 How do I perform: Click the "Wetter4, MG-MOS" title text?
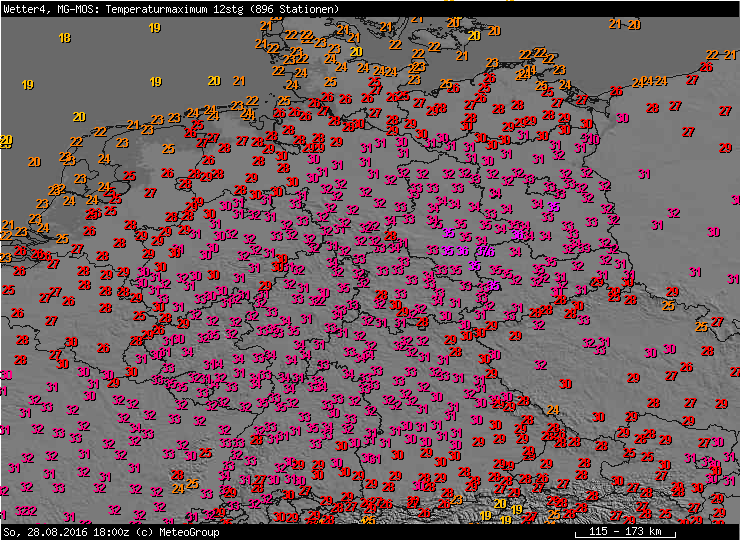point(42,9)
